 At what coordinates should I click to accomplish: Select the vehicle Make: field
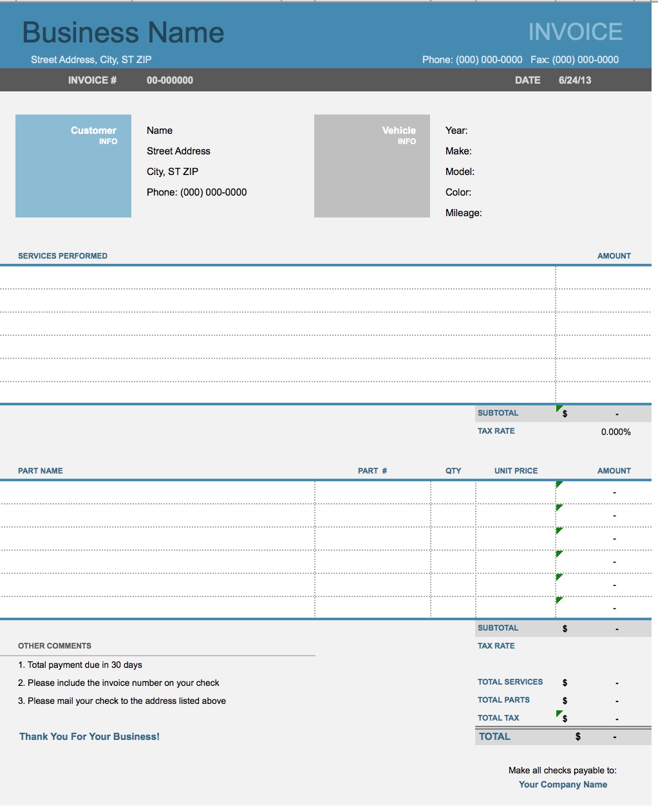[x=458, y=151]
